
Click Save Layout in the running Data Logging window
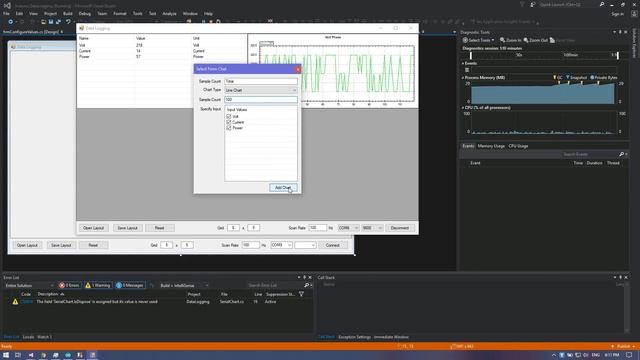click(x=127, y=228)
